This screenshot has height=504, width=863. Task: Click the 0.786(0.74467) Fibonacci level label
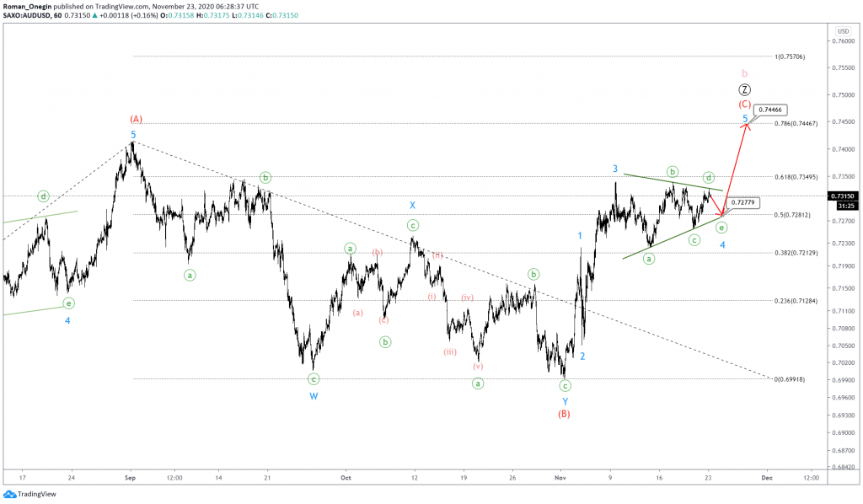(796, 123)
